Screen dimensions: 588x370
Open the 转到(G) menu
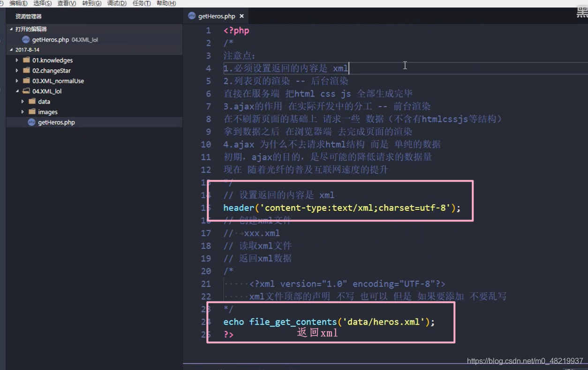point(91,3)
